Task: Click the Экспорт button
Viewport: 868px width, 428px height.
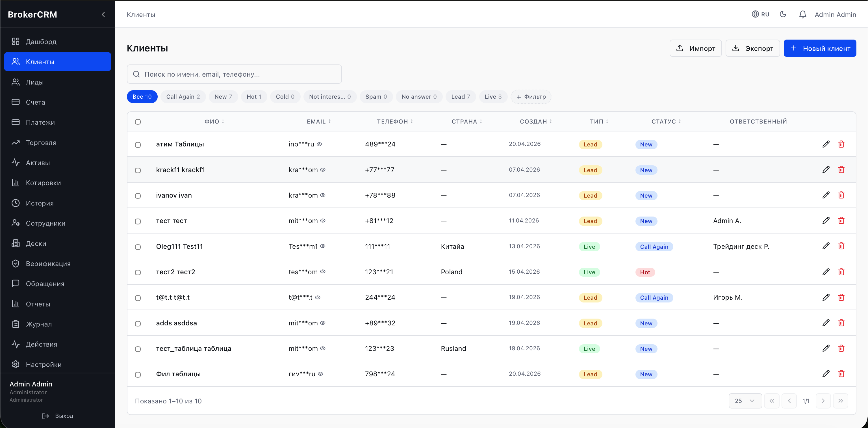Action: (753, 48)
